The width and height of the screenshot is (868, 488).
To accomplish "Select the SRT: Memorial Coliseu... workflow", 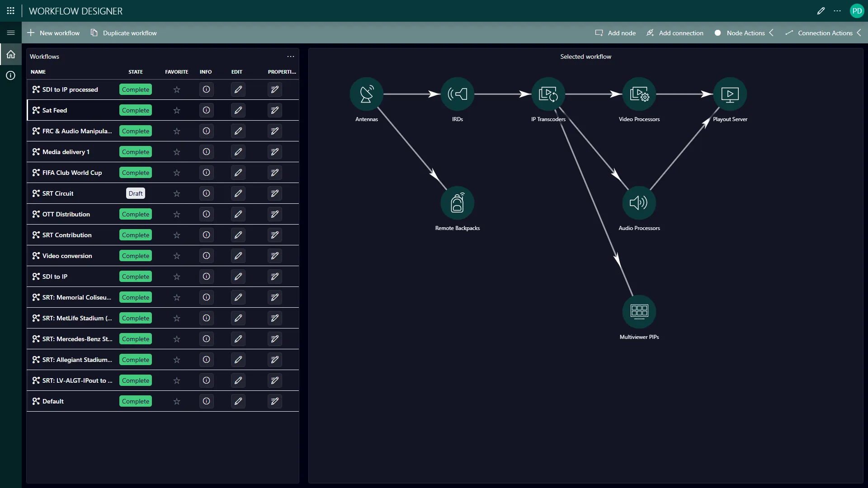I will (163, 297).
